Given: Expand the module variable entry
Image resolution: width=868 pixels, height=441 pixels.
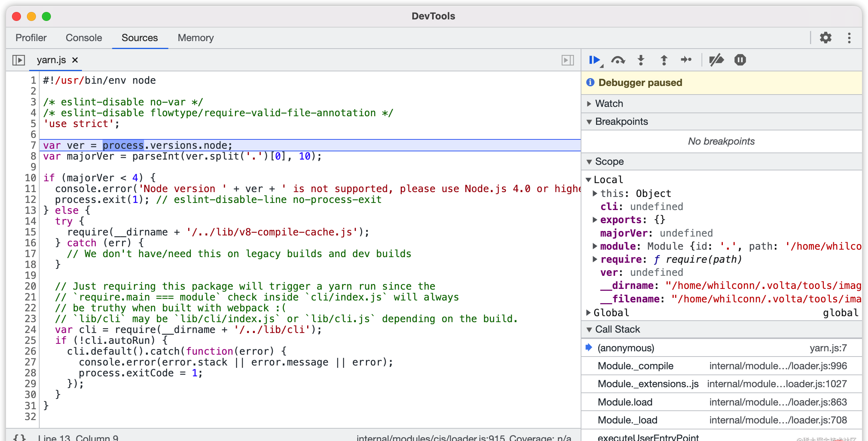Looking at the screenshot, I should (x=595, y=246).
